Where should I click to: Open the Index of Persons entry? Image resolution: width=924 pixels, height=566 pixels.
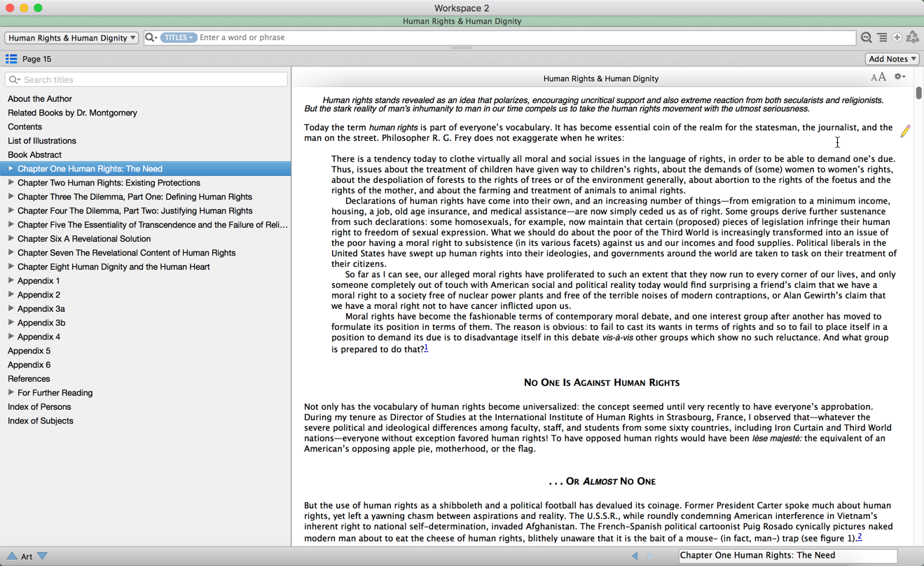(x=39, y=407)
